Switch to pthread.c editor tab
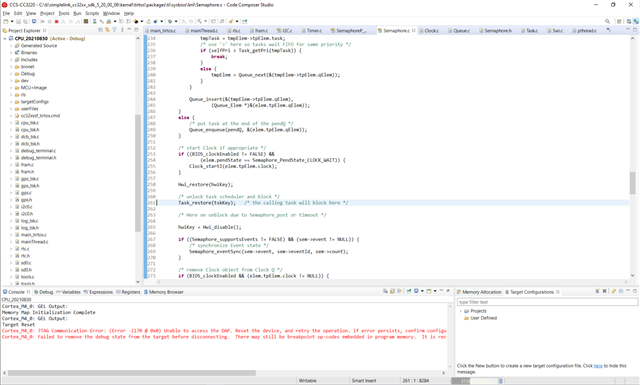This screenshot has width=640, height=385. [584, 31]
